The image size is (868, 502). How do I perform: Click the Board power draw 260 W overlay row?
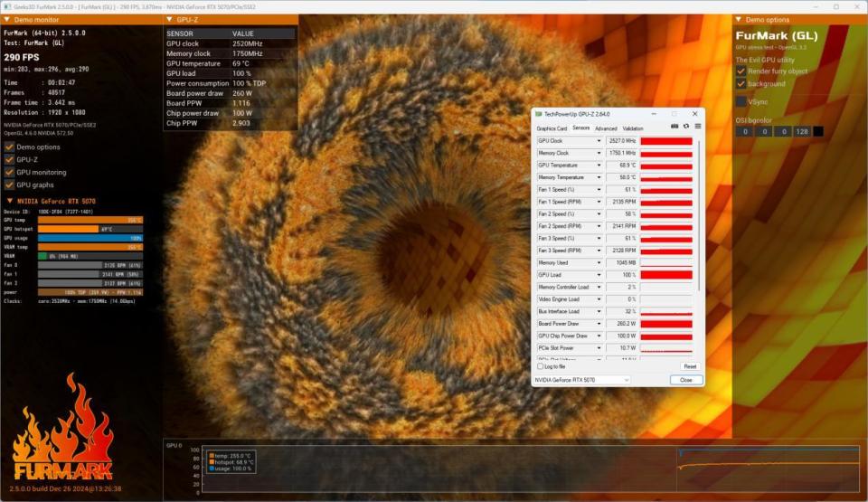(231, 93)
